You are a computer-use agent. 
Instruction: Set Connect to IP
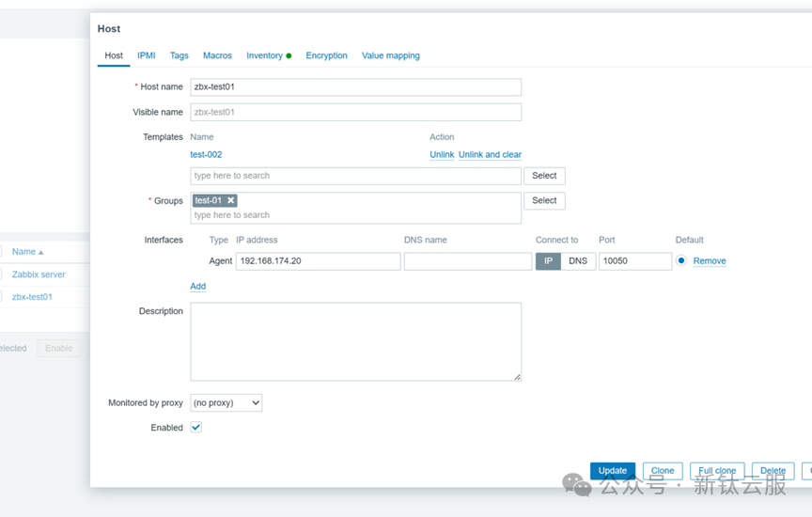click(x=548, y=261)
